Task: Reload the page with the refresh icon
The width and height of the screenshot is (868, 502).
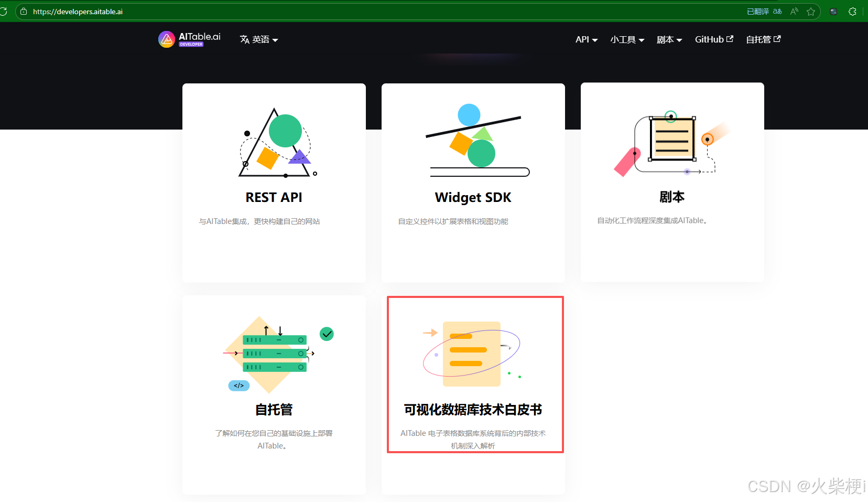Action: 4,11
